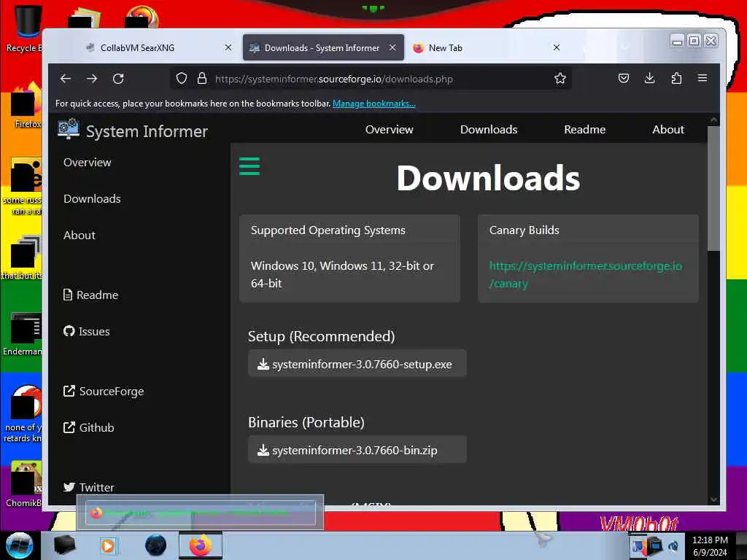
Task: Select Downloads in the left sidebar
Action: [x=92, y=198]
